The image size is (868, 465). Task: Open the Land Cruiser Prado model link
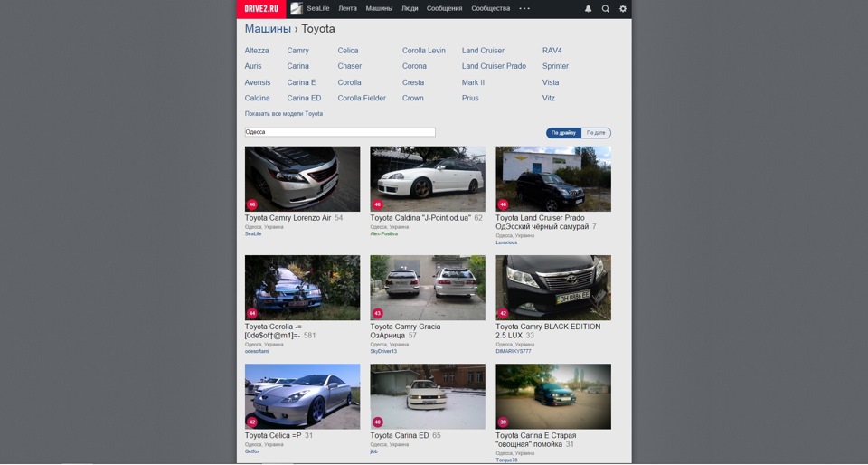click(x=494, y=66)
